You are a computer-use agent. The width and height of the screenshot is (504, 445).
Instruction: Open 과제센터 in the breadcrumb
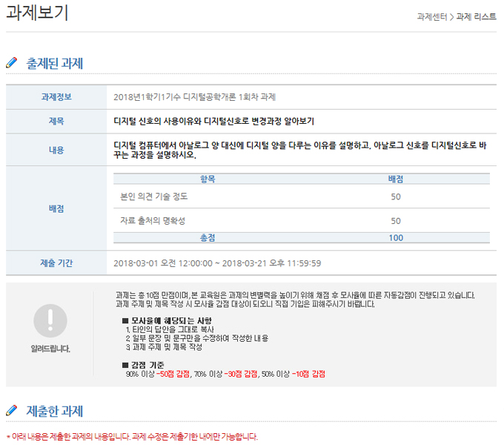click(x=433, y=16)
